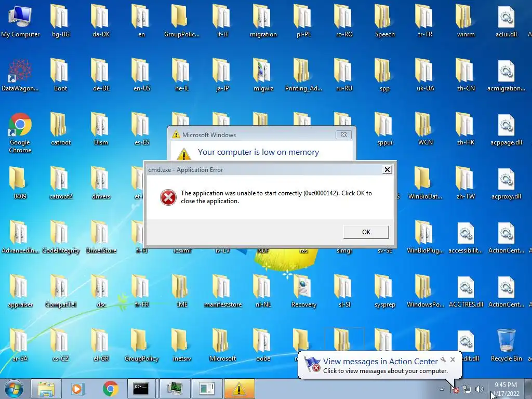Select the low memory warning taskbar button
The width and height of the screenshot is (532, 399).
(239, 389)
